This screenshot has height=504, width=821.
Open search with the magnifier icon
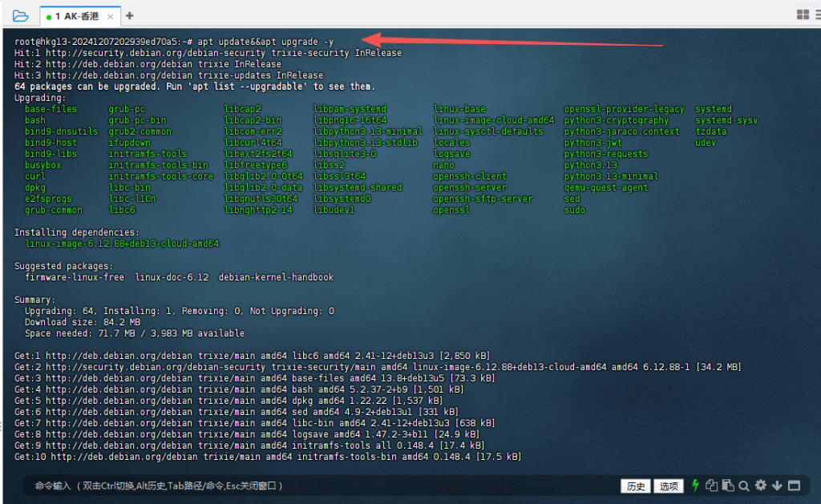click(x=744, y=486)
